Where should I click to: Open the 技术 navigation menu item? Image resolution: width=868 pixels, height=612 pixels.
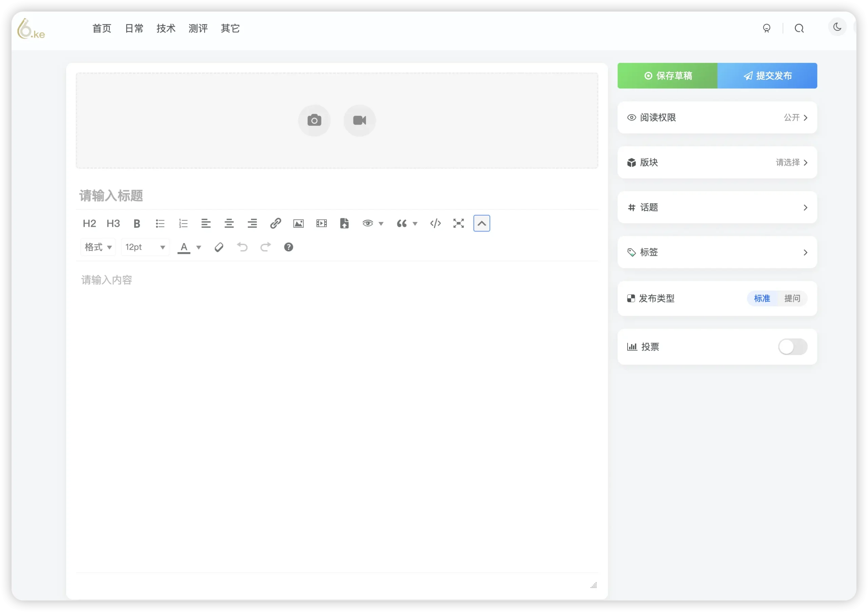(x=166, y=28)
